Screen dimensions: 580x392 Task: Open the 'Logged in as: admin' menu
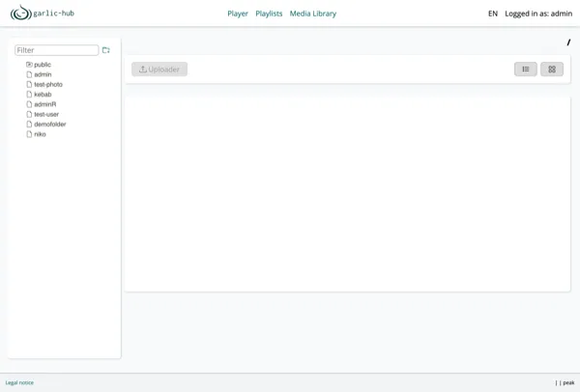pyautogui.click(x=538, y=14)
